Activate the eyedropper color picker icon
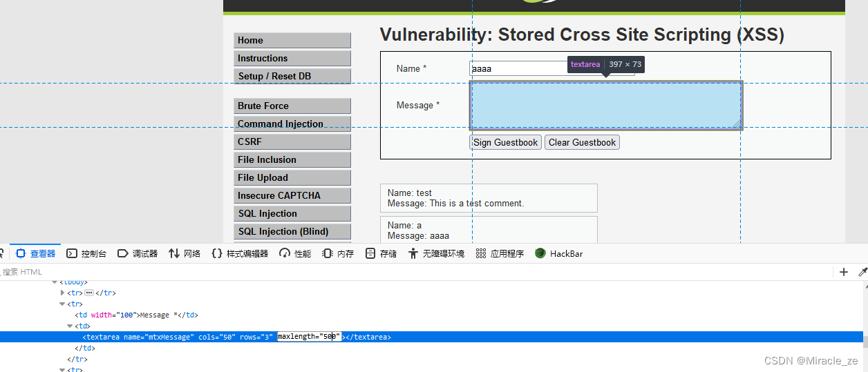Viewport: 868px width, 372px height. pyautogui.click(x=862, y=272)
